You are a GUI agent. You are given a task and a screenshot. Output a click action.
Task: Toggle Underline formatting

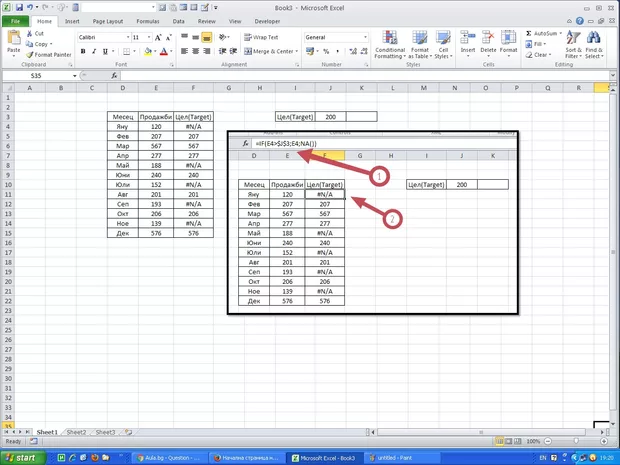pos(105,51)
